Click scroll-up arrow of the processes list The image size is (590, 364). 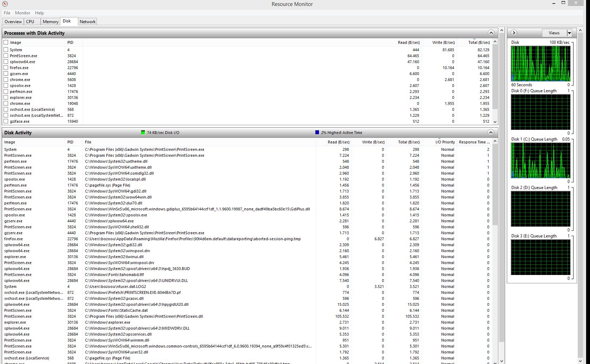tap(495, 42)
